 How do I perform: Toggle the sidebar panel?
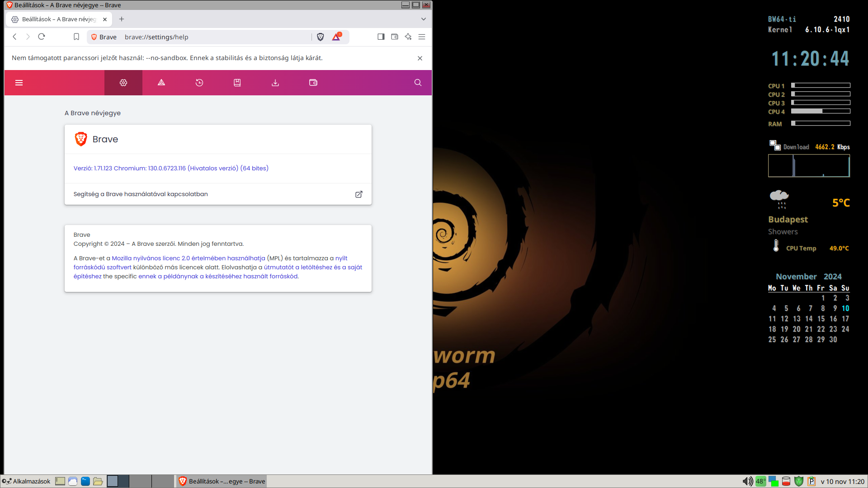click(381, 37)
